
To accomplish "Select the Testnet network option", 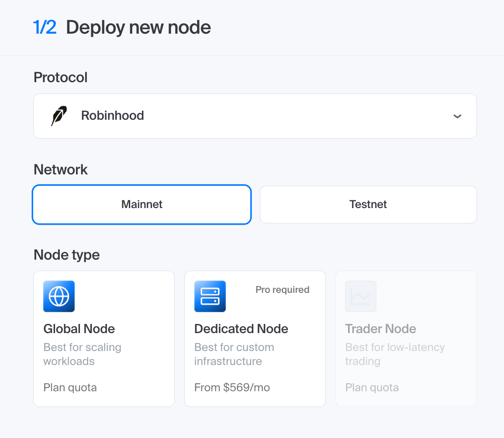I will coord(368,205).
